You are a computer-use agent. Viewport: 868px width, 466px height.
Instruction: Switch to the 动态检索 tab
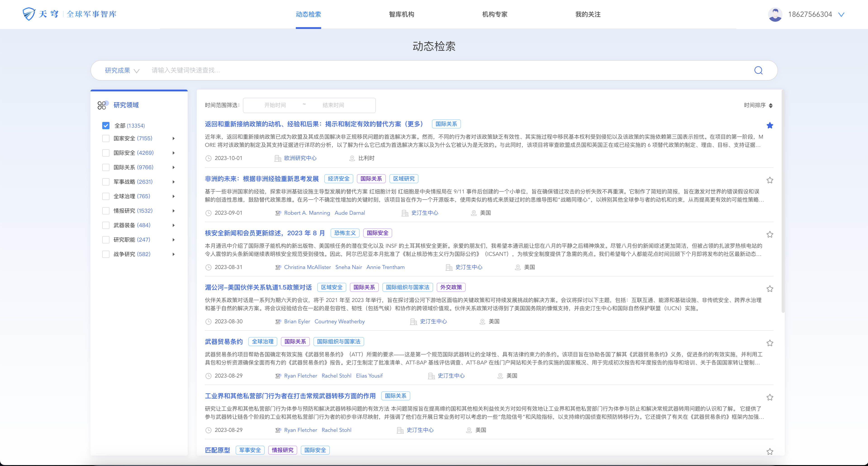click(x=308, y=14)
